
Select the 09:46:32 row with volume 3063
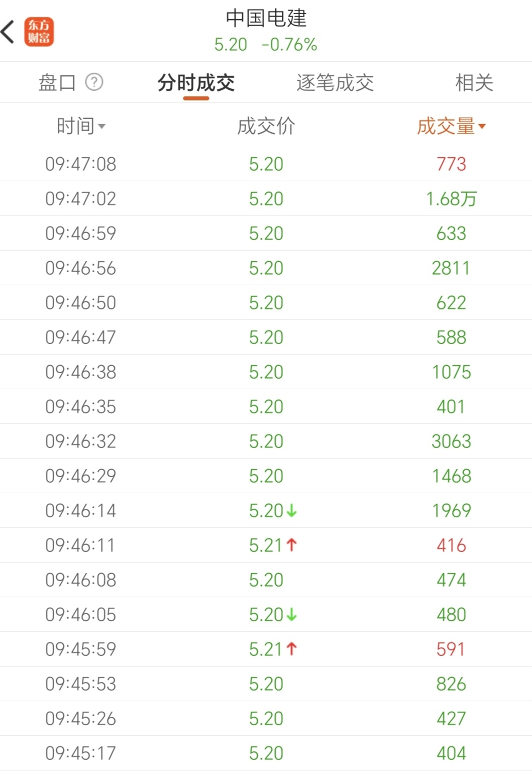pos(266,442)
